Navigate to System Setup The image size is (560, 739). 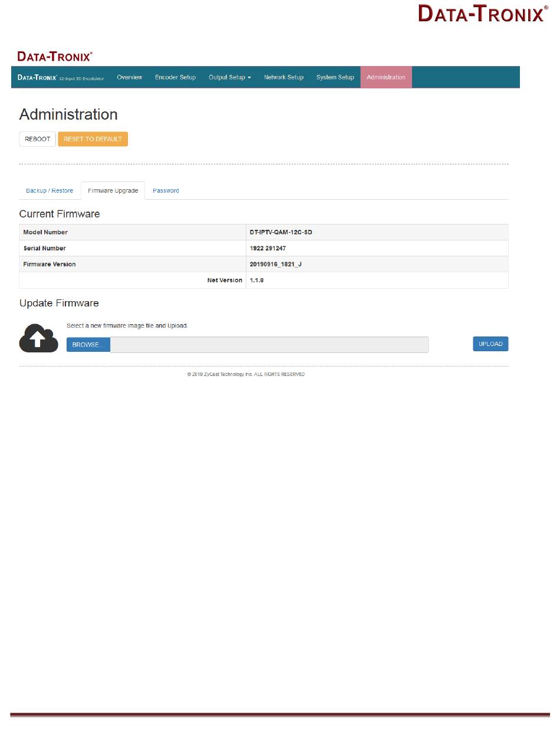point(335,77)
